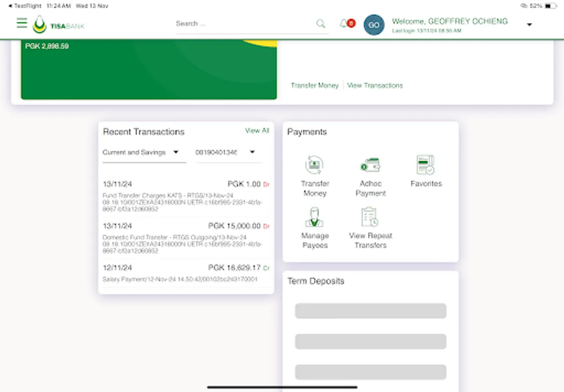Viewport: 564px width, 392px height.
Task: Click inside the Search field
Action: 244,24
